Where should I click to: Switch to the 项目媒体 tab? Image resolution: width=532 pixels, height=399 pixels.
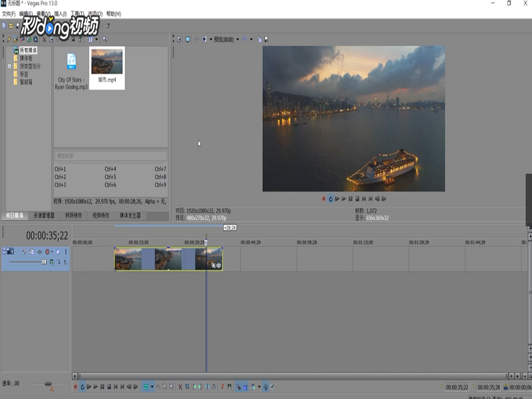click(x=15, y=215)
